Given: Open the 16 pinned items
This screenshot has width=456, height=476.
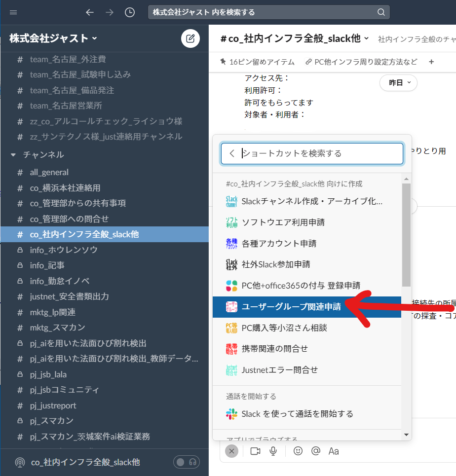Looking at the screenshot, I should point(257,62).
